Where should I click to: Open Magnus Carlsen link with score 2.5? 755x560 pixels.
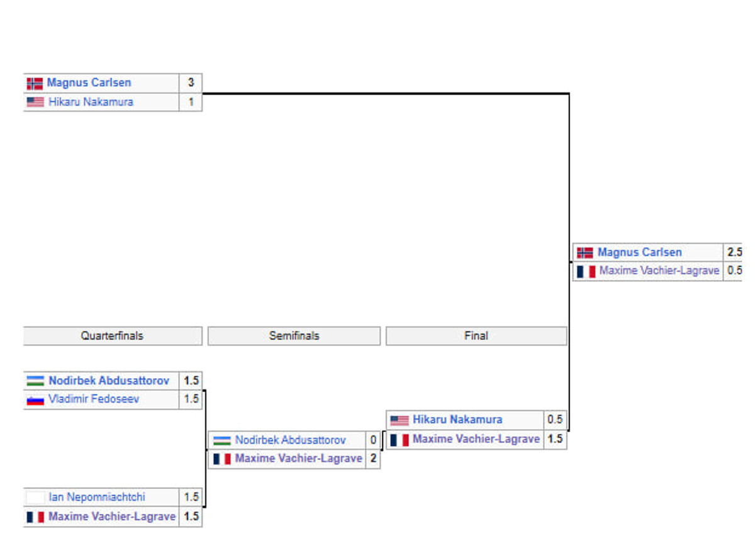pyautogui.click(x=639, y=252)
